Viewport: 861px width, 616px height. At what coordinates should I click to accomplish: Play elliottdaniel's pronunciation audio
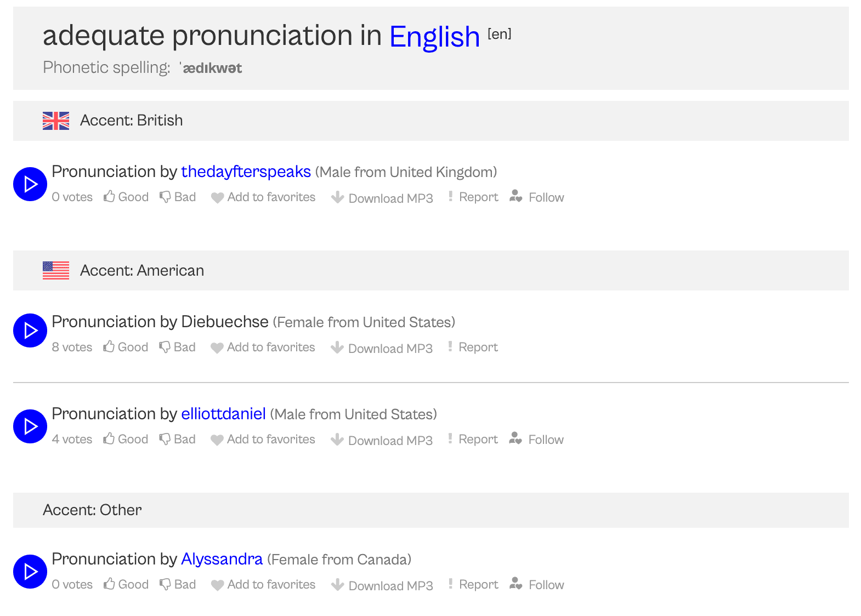pos(30,426)
